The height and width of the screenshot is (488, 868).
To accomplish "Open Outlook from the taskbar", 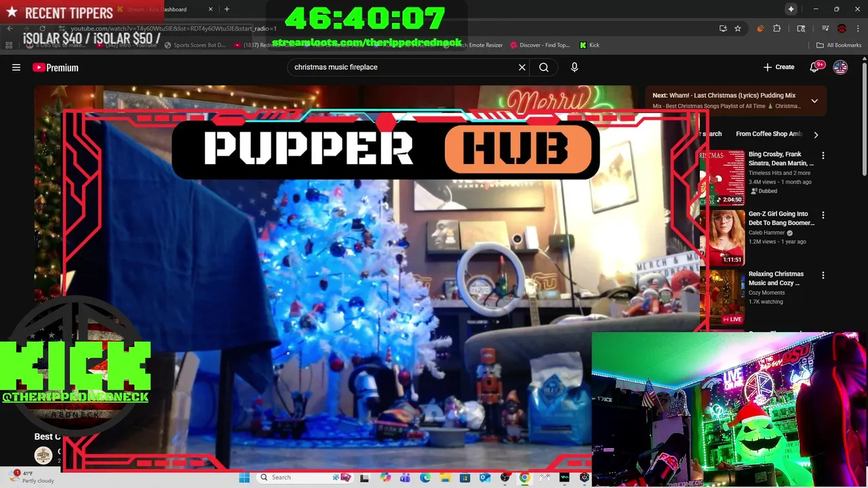I will (485, 477).
